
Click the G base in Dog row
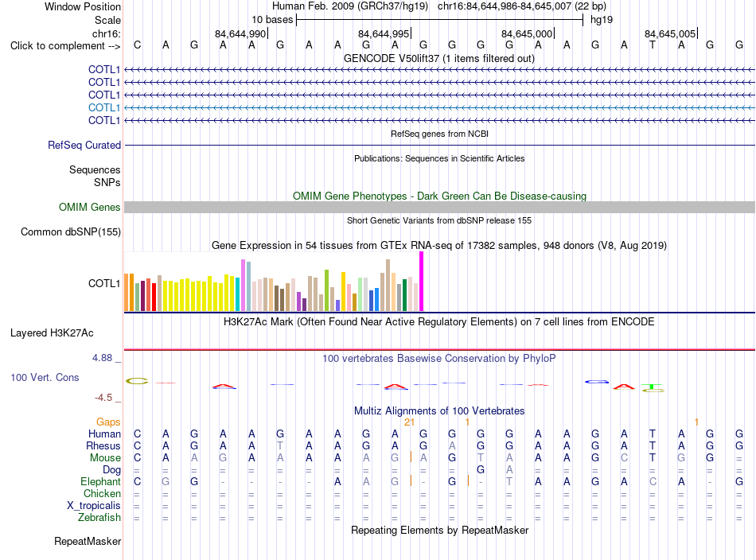(480, 469)
